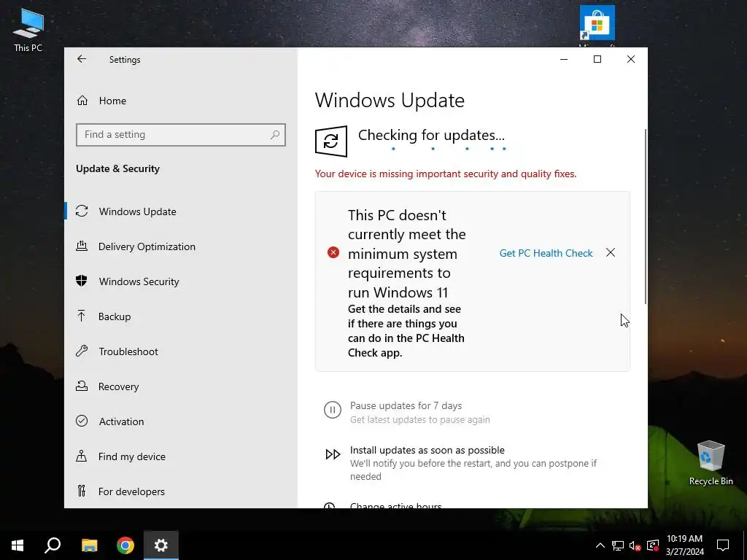Click the For developers tools icon

82,491
